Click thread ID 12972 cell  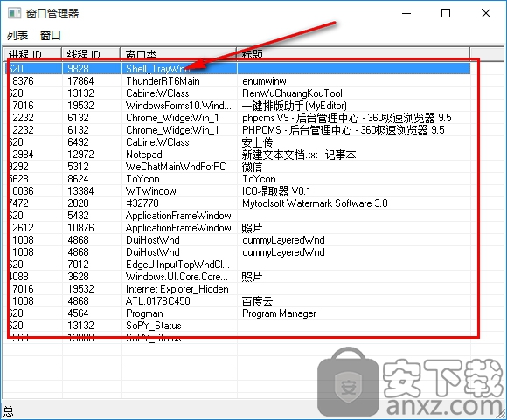[80, 155]
